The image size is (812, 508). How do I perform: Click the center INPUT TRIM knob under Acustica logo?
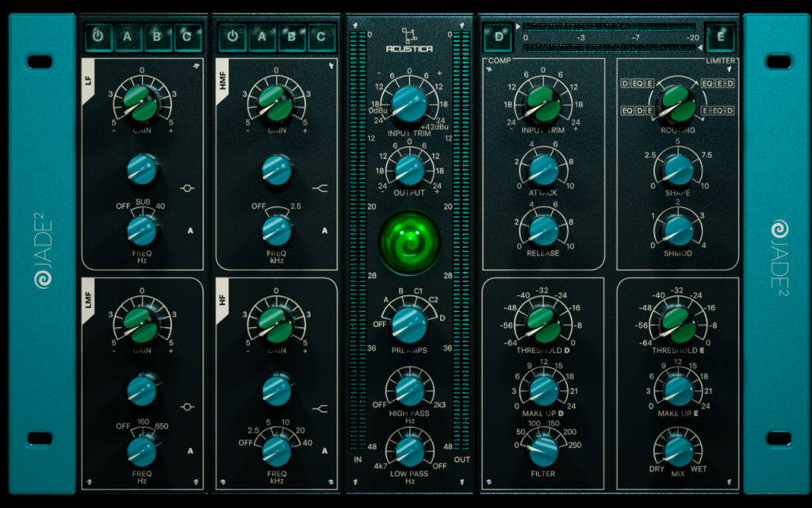[409, 104]
